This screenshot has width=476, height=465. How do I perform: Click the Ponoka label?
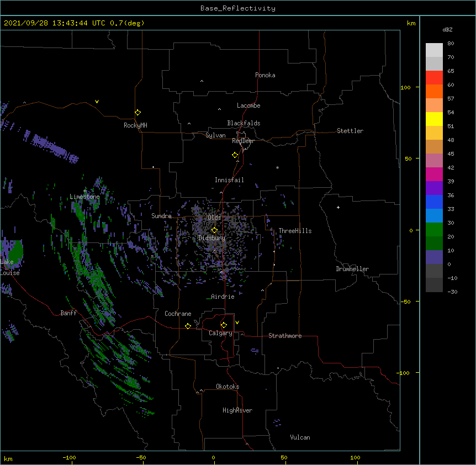(265, 75)
